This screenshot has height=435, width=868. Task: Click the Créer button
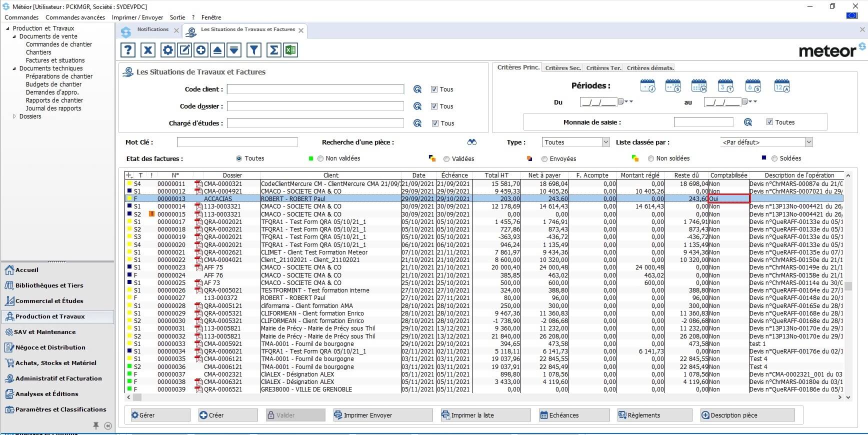[x=227, y=415]
